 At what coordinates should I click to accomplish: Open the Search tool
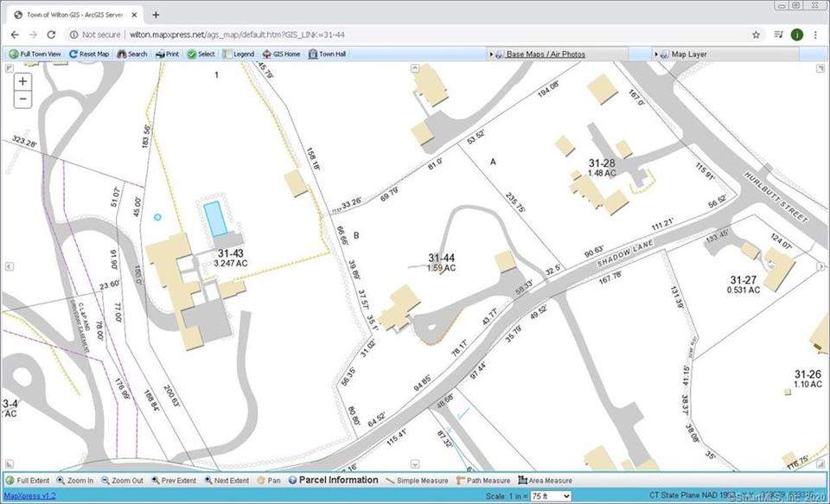coord(132,54)
